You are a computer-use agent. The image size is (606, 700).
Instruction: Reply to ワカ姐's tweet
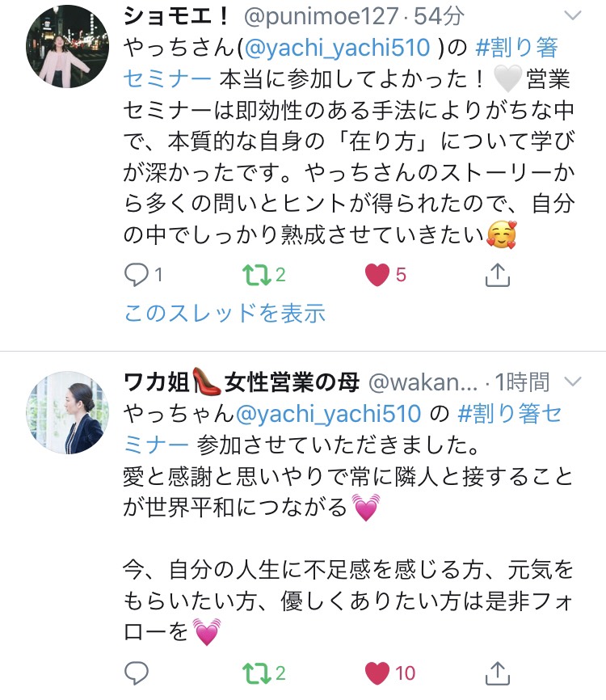[x=136, y=673]
